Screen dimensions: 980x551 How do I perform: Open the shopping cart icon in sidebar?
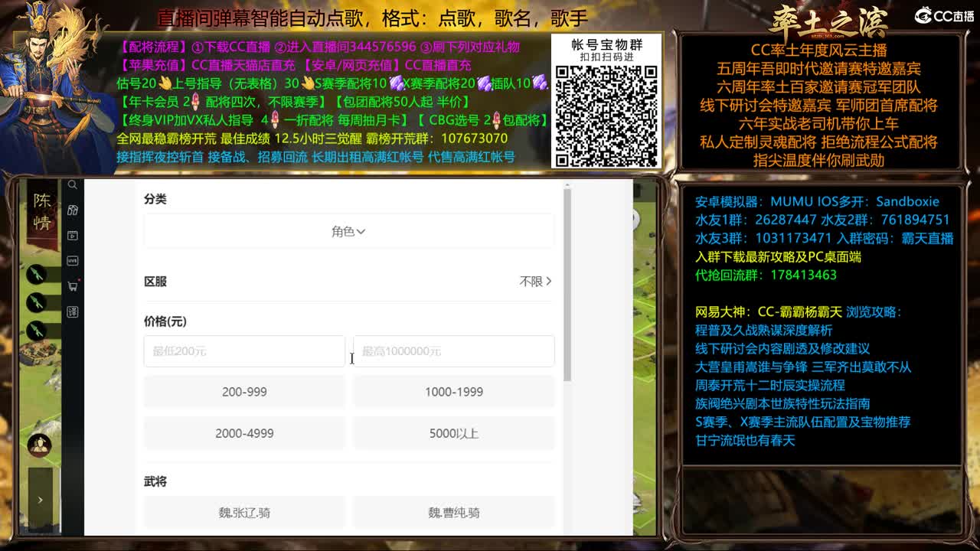point(73,286)
